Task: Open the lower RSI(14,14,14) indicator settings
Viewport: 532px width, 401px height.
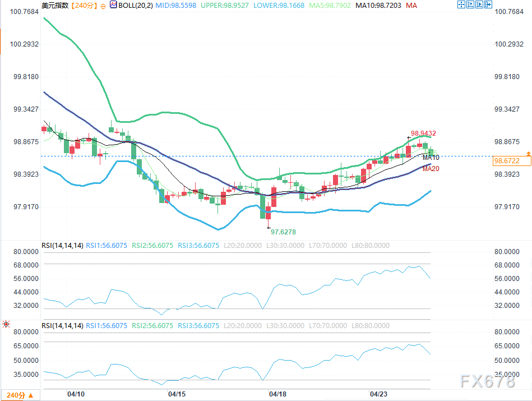Action: tap(62, 326)
